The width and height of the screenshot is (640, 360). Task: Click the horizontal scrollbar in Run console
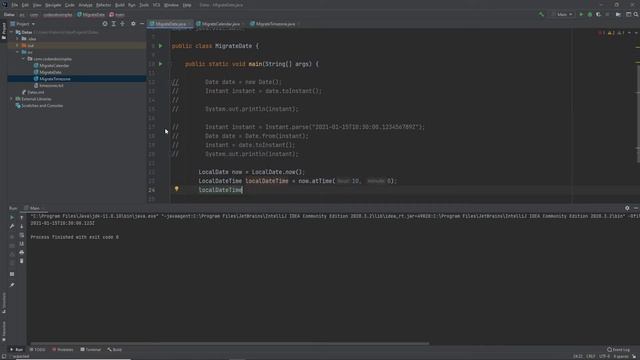pos(229,343)
